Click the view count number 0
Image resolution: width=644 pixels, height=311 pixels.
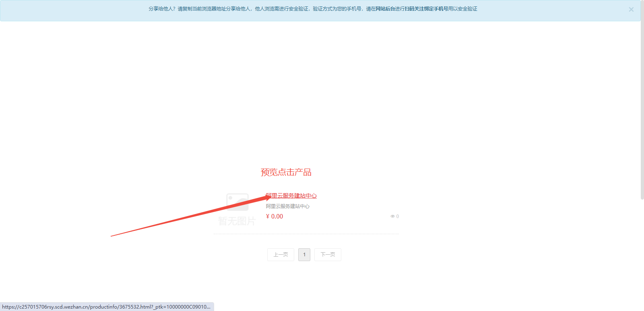pos(398,216)
